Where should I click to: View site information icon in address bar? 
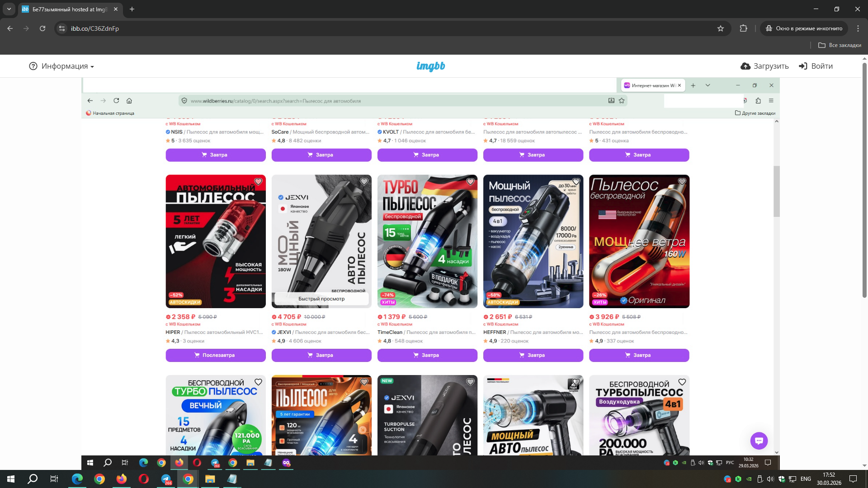(62, 28)
